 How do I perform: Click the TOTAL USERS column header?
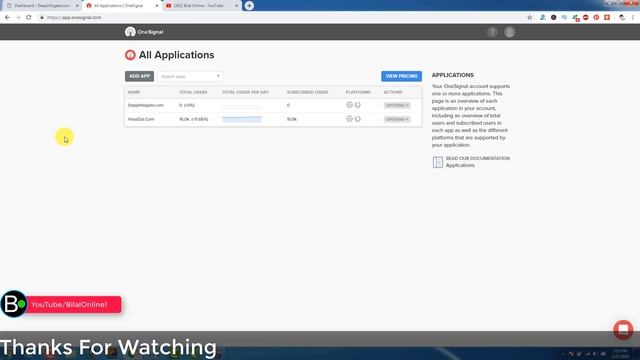[193, 92]
